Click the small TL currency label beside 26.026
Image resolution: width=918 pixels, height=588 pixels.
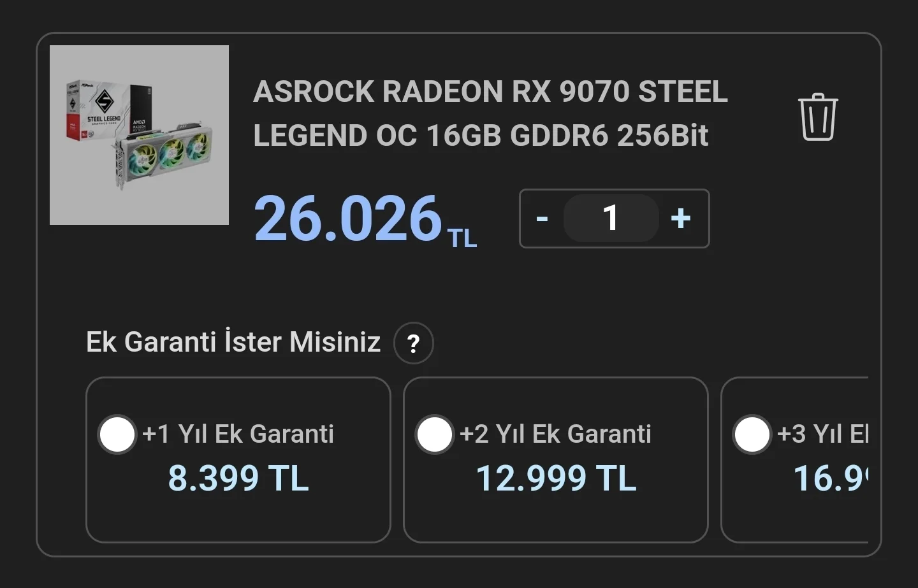click(x=463, y=239)
